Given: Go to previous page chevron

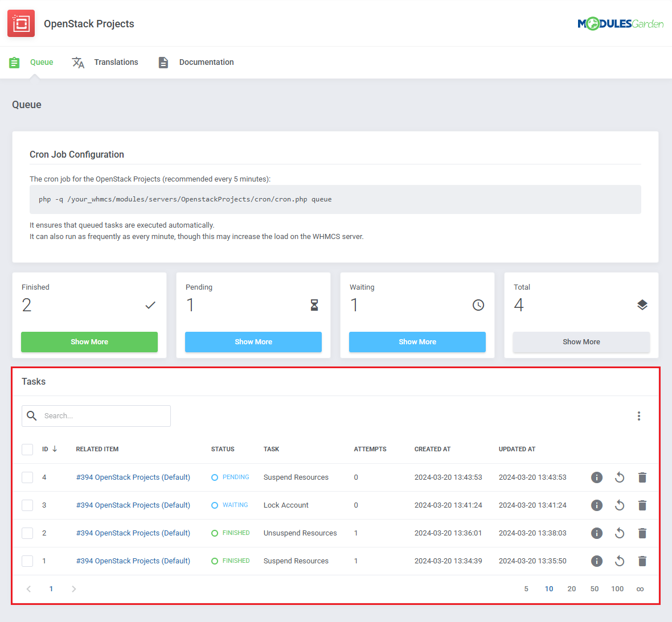Looking at the screenshot, I should click(28, 589).
